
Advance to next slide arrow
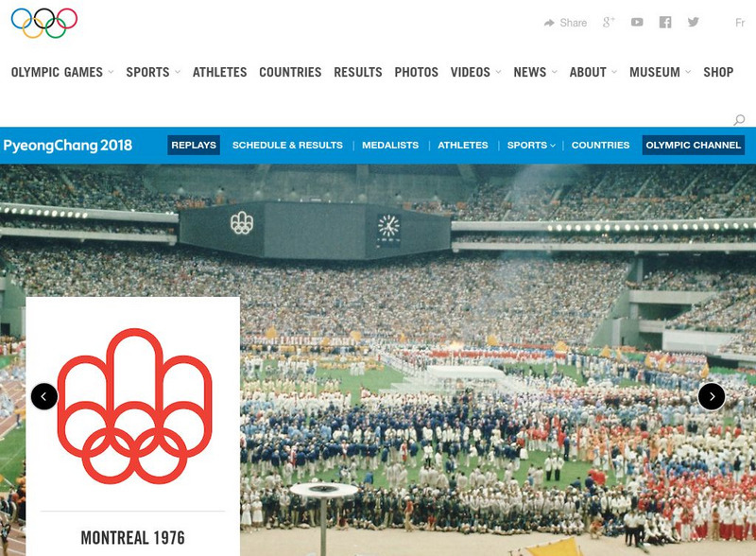point(712,396)
